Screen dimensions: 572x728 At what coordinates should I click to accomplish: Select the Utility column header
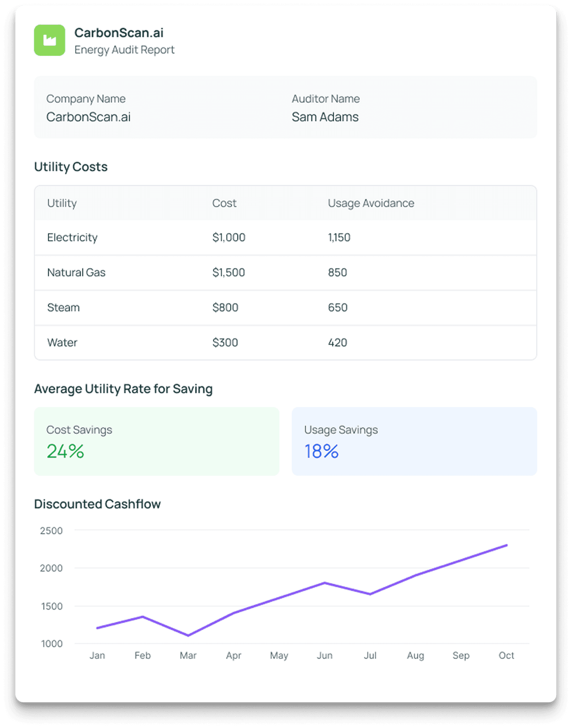[x=62, y=203]
